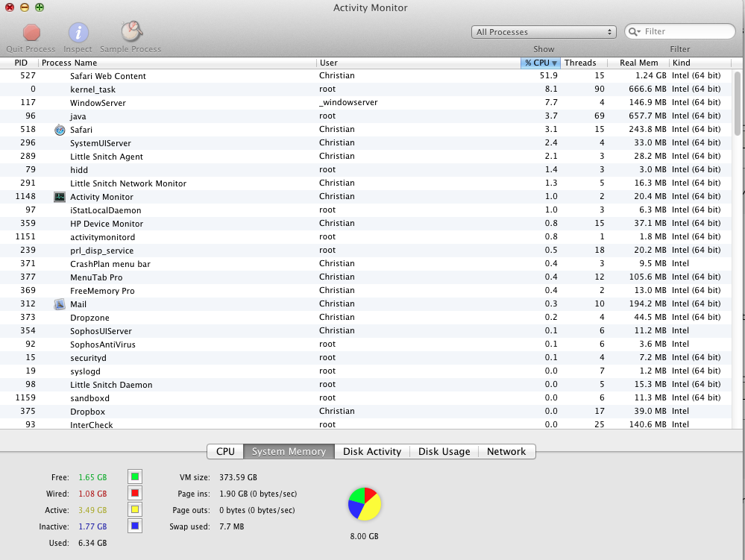Open the Network tab

point(506,452)
